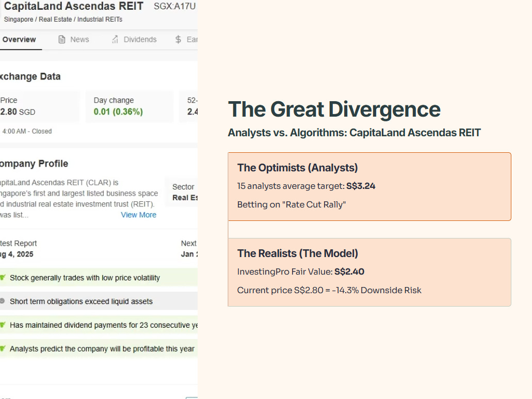
Task: Click the 0.01 (0.36%) day change value
Action: [x=118, y=111]
